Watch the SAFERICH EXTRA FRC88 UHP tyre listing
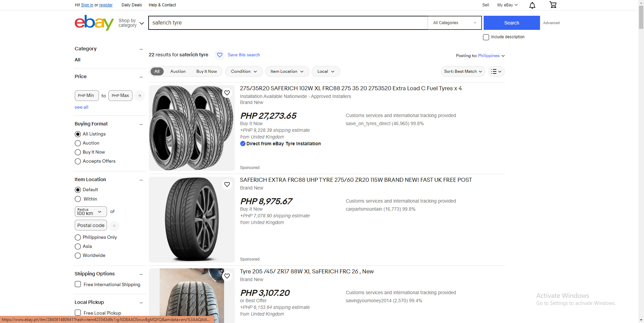This screenshot has width=644, height=323. (227, 184)
